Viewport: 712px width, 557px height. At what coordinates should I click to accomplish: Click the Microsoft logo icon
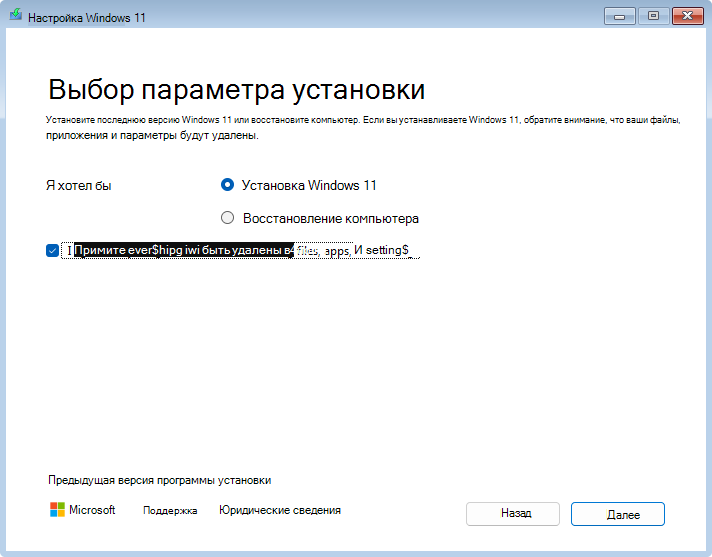(x=57, y=509)
